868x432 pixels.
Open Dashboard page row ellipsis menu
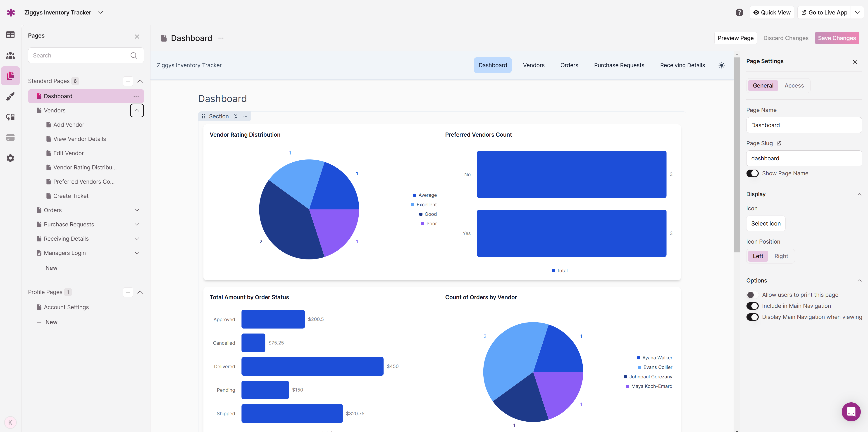(136, 96)
